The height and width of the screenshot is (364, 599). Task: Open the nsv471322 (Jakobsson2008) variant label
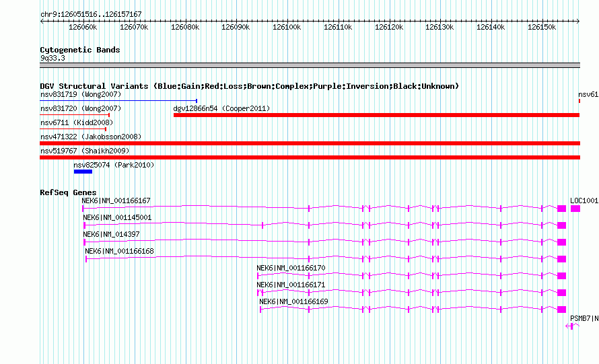coord(91,137)
